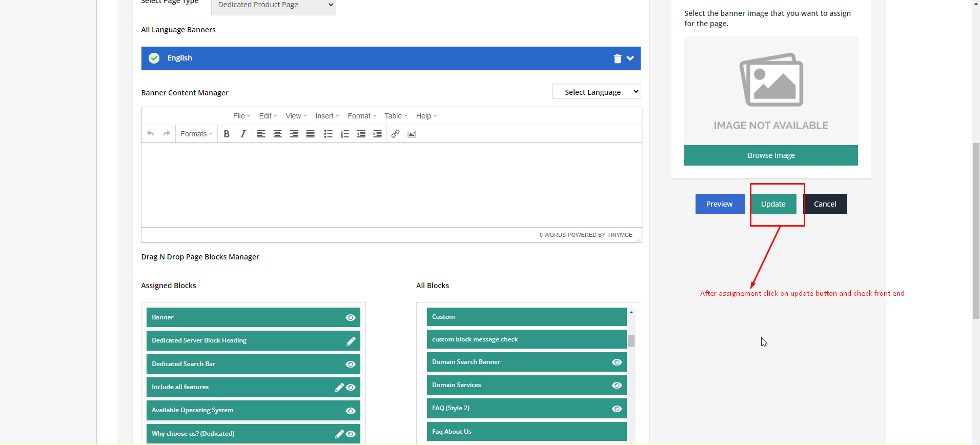Click the Update button
980x445 pixels.
point(773,204)
